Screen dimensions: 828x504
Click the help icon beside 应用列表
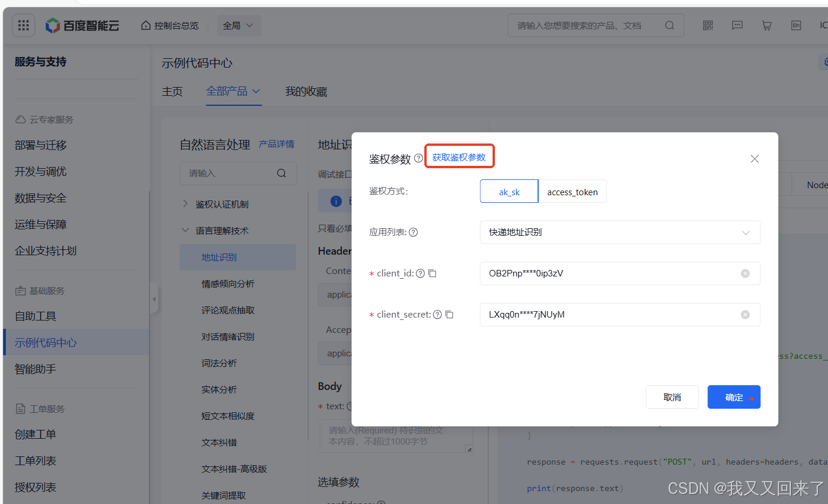tap(413, 232)
